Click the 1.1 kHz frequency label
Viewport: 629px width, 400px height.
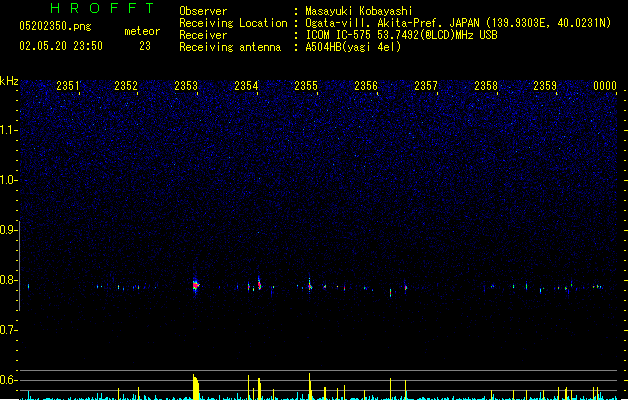[8, 130]
